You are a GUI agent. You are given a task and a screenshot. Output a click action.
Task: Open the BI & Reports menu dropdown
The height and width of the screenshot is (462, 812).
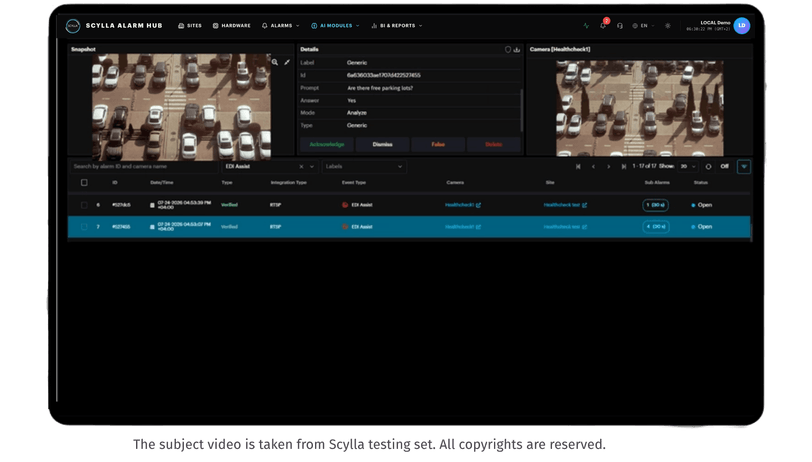(397, 25)
